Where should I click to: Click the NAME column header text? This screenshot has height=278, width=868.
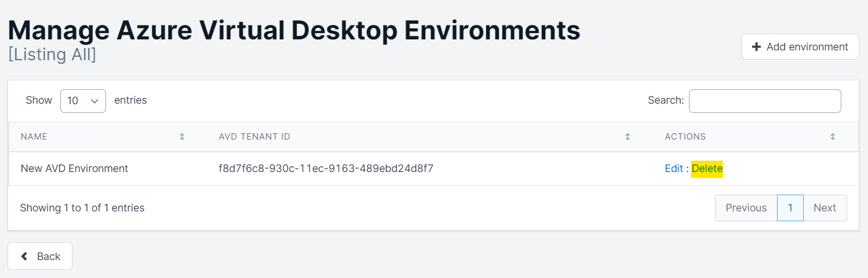pyautogui.click(x=34, y=137)
